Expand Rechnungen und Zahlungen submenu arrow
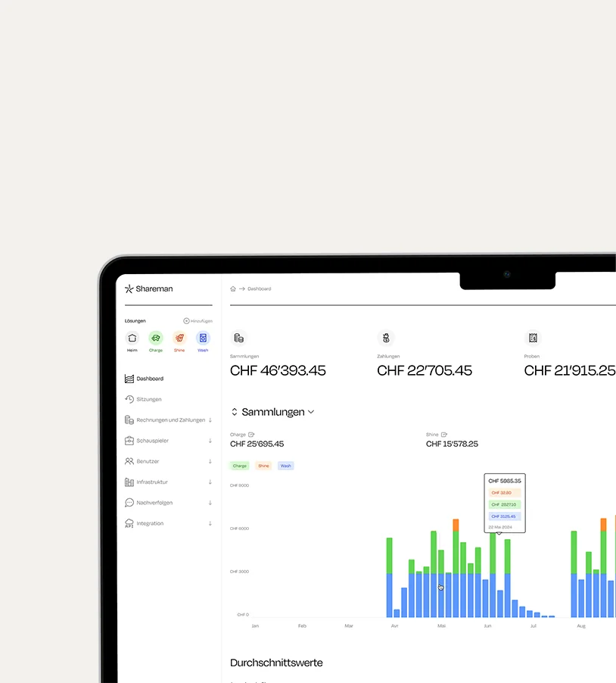 [210, 420]
